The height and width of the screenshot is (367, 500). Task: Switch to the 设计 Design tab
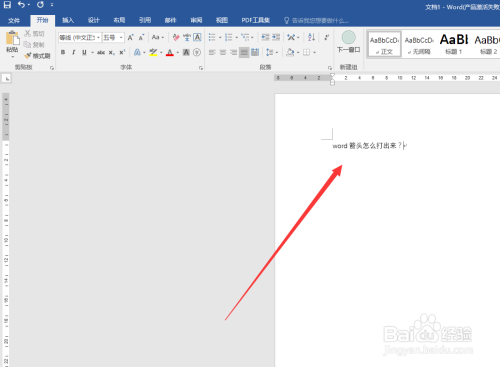tap(94, 20)
